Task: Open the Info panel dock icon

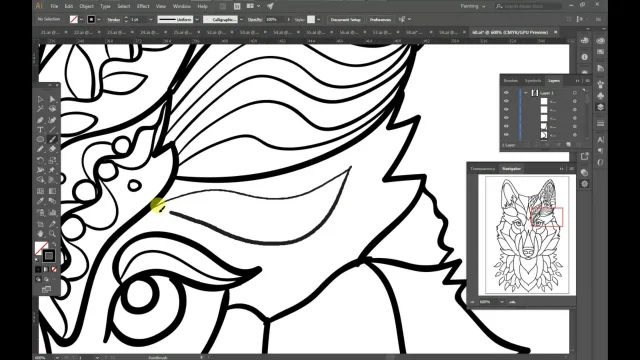Action: (584, 57)
